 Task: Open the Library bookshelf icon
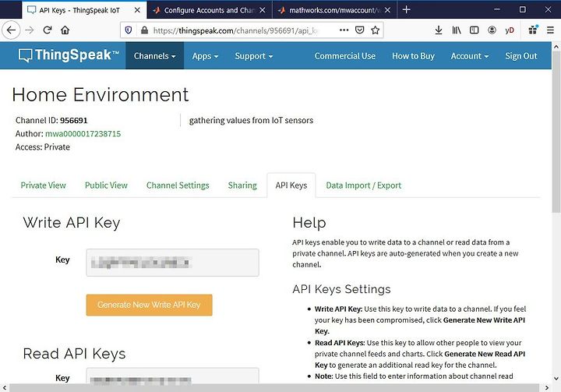click(456, 30)
